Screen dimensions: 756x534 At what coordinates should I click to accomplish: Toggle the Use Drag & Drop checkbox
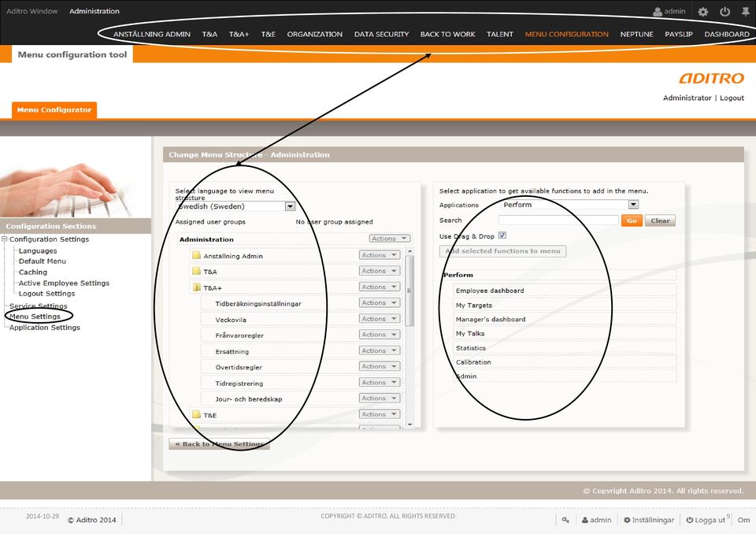502,235
